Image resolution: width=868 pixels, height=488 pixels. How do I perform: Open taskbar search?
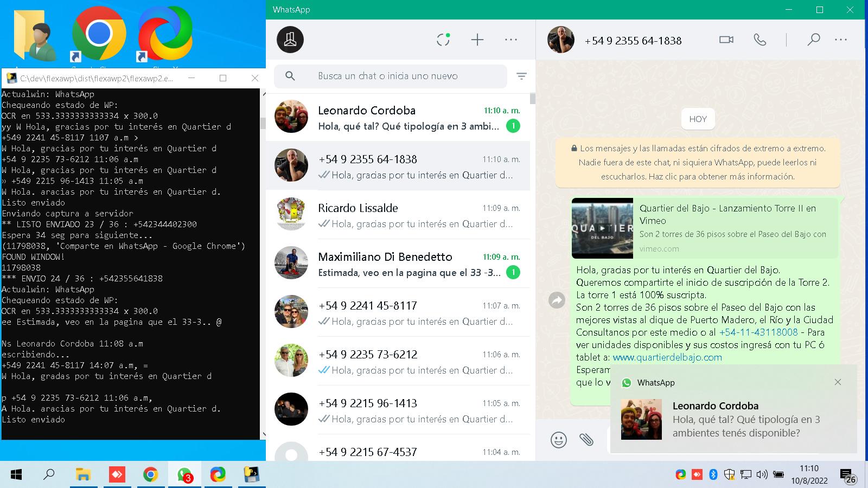49,475
